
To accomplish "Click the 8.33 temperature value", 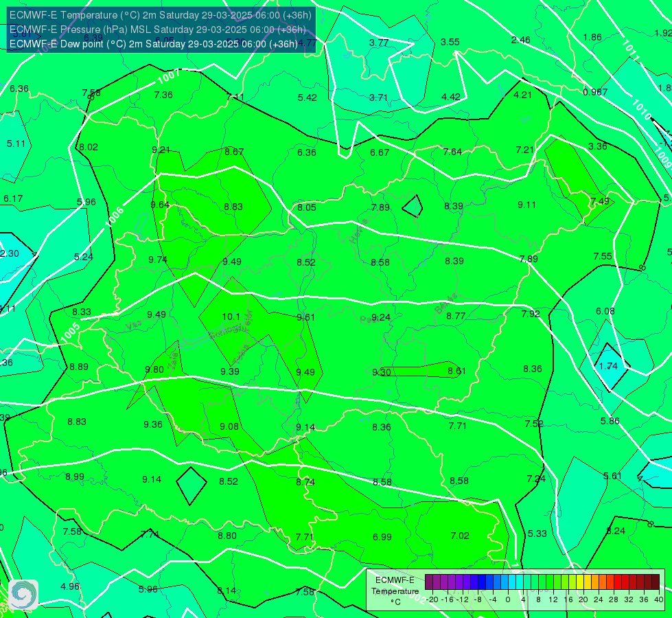I will (x=82, y=312).
